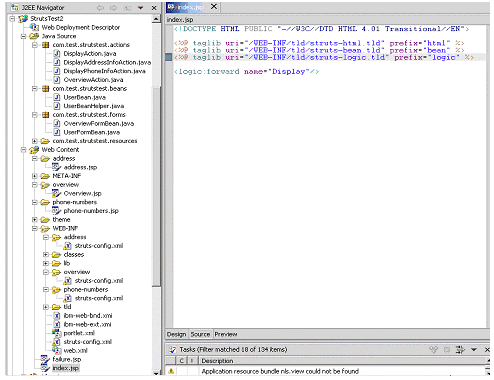The image size is (494, 380).
Task: Collapse the com.test.strutstest.forms package
Action: 34,115
